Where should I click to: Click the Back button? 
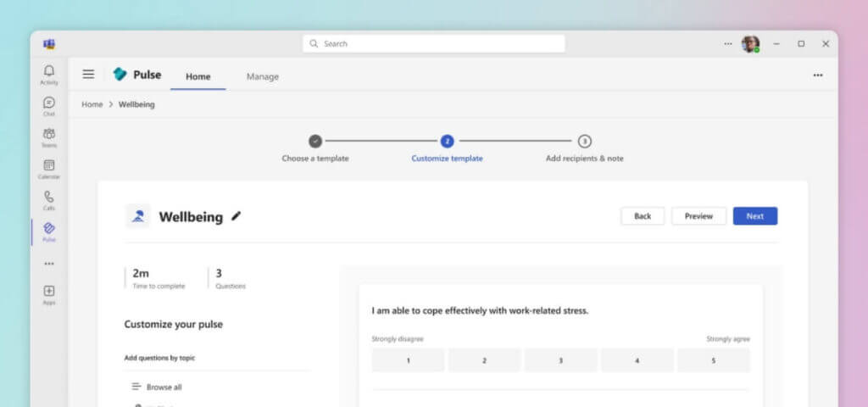(x=643, y=216)
